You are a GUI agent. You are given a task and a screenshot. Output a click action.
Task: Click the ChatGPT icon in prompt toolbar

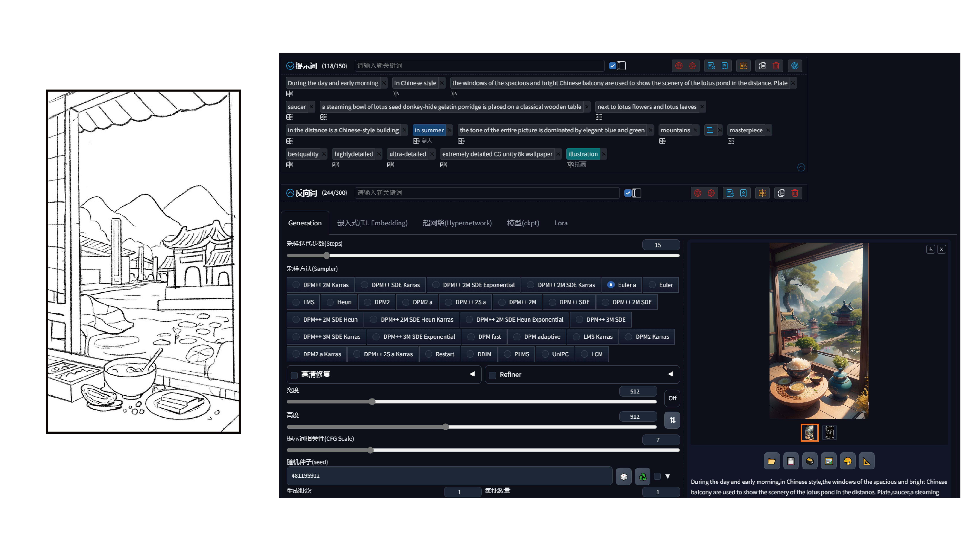point(795,66)
